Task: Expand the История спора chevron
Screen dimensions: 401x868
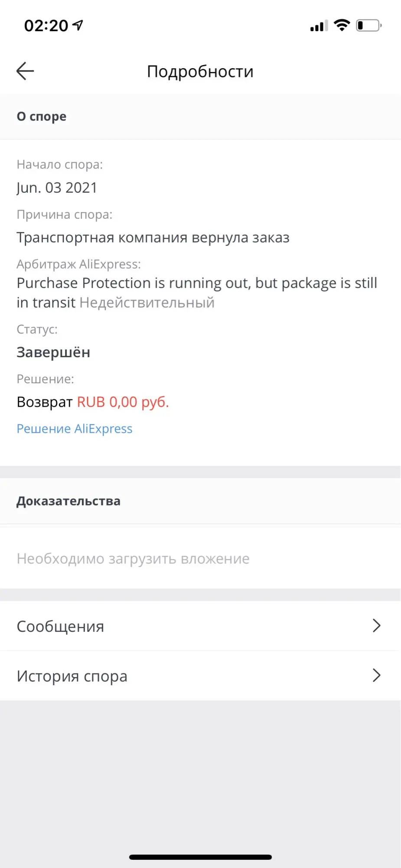Action: [376, 675]
